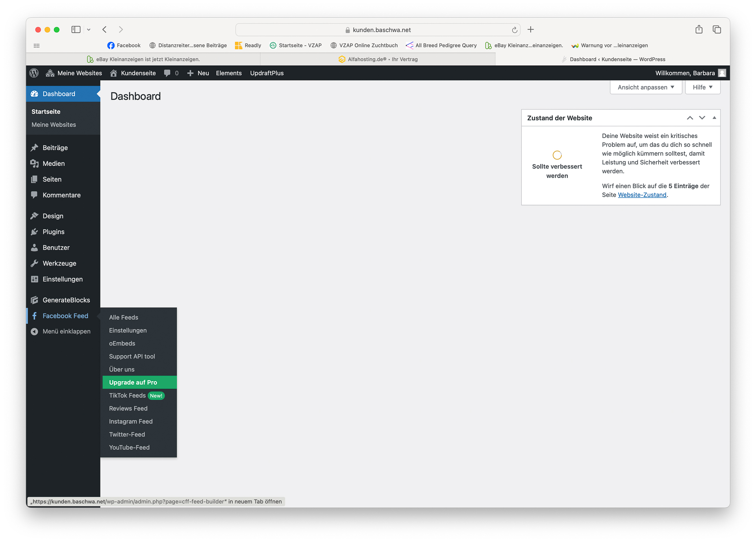The height and width of the screenshot is (542, 756).
Task: Toggle the Safari sidebar
Action: tap(76, 30)
